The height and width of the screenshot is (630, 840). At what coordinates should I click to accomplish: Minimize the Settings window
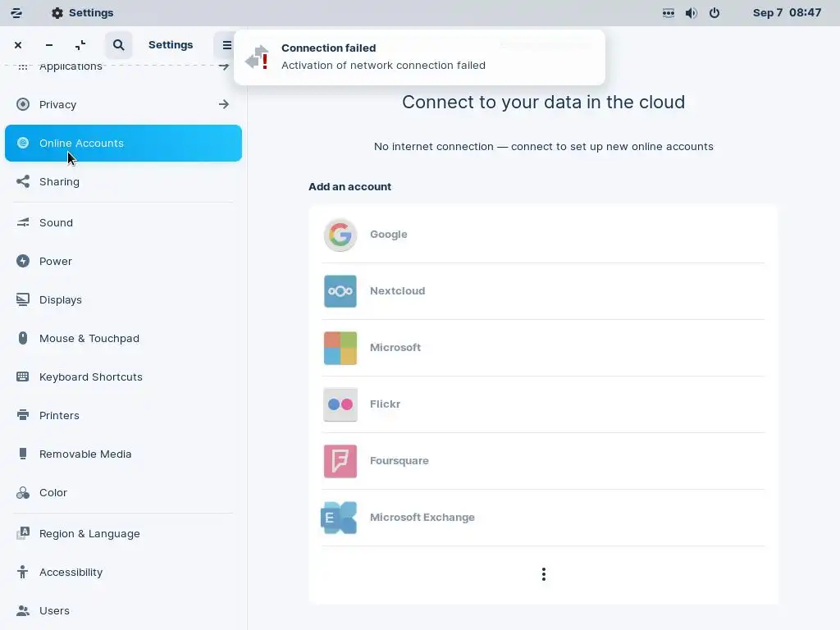[x=49, y=45]
